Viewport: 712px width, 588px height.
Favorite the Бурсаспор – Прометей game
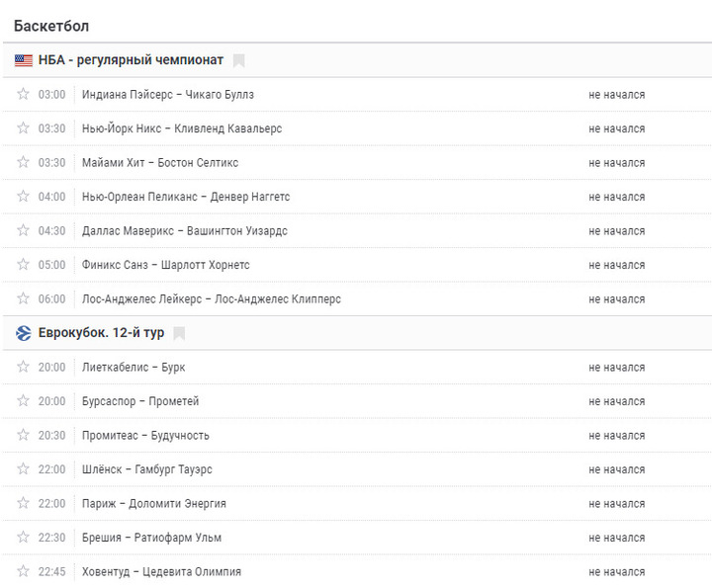coord(23,400)
